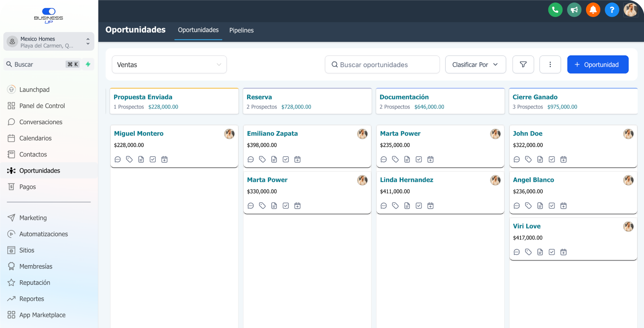
Task: Click task checkbox icon on Linda Hernandez card
Action: tap(419, 206)
